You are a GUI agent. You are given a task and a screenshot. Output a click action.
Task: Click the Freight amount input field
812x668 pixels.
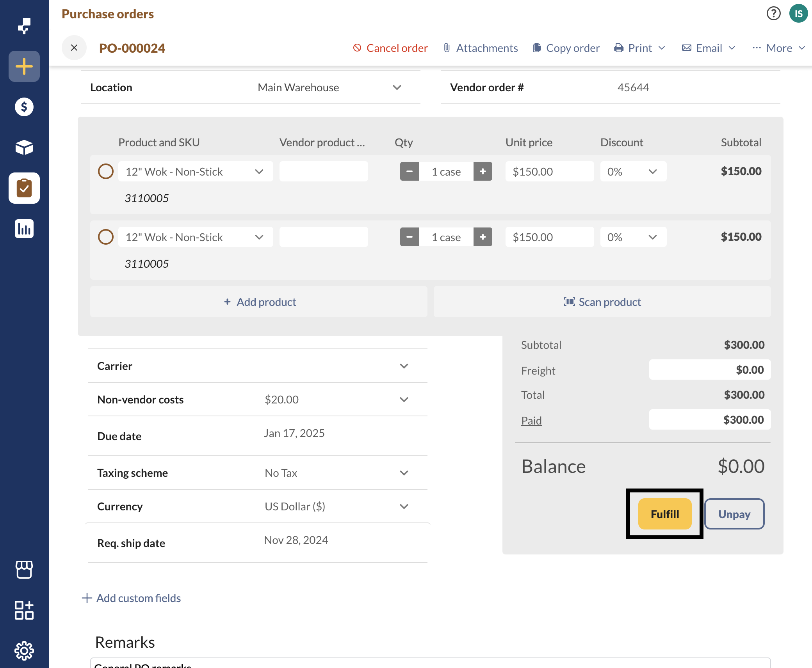coord(709,370)
